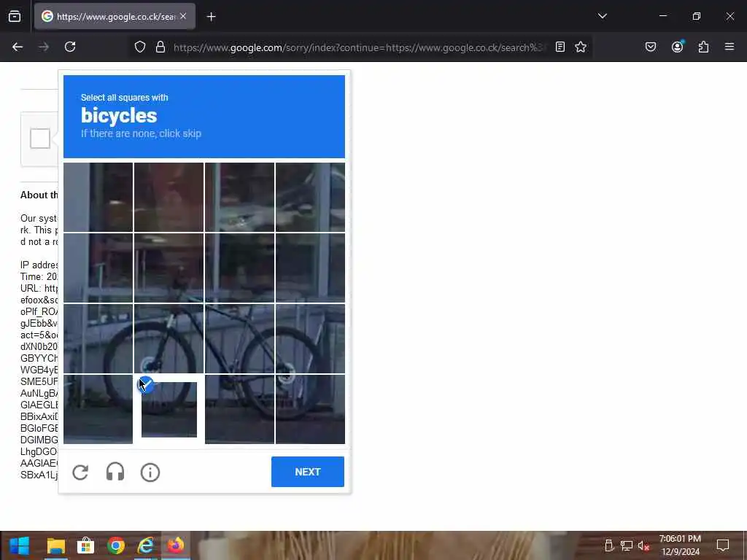The image size is (747, 560).
Task: Click muted volume tray icon
Action: coord(643,545)
